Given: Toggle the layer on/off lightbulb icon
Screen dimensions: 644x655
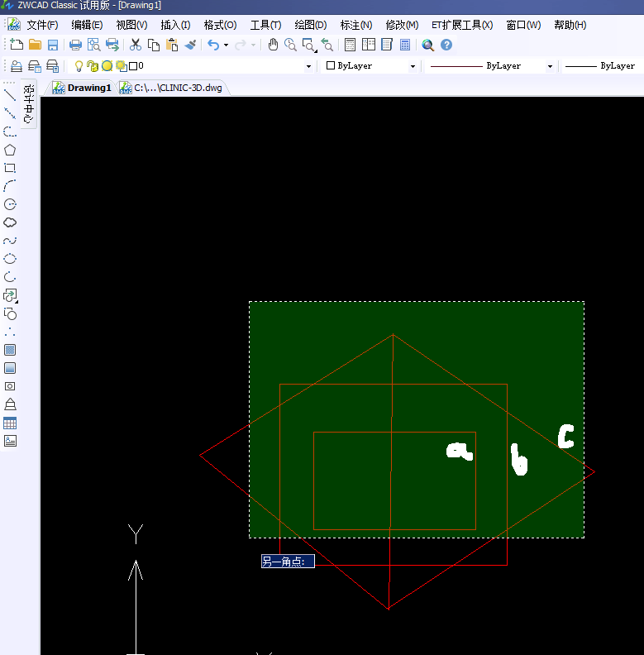Looking at the screenshot, I should pyautogui.click(x=79, y=66).
